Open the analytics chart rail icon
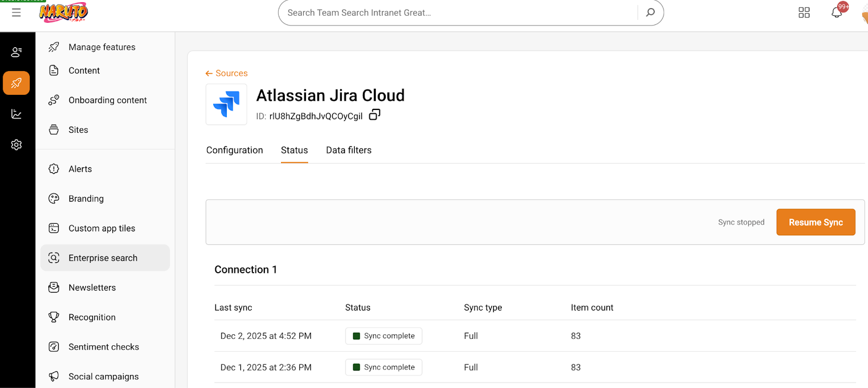This screenshot has width=868, height=388. pyautogui.click(x=16, y=114)
